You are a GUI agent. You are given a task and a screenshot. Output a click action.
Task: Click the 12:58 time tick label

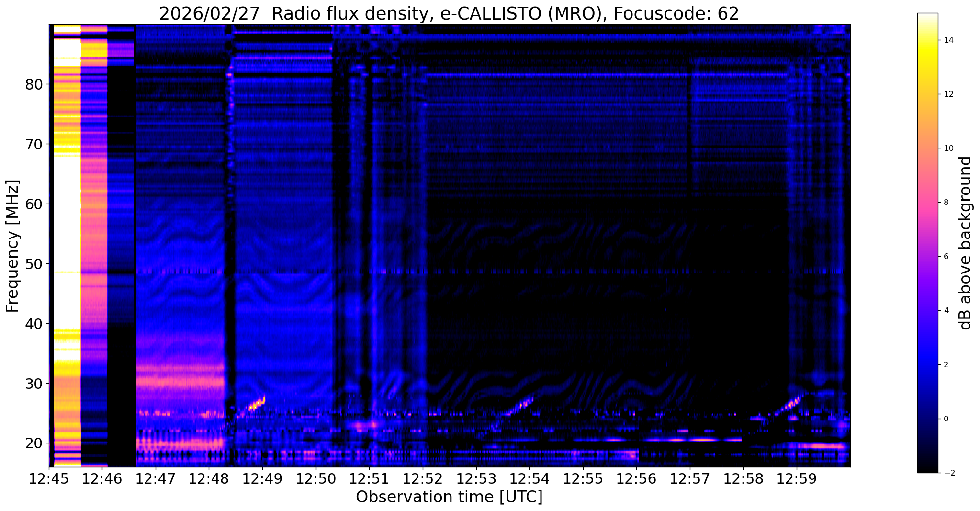(743, 479)
